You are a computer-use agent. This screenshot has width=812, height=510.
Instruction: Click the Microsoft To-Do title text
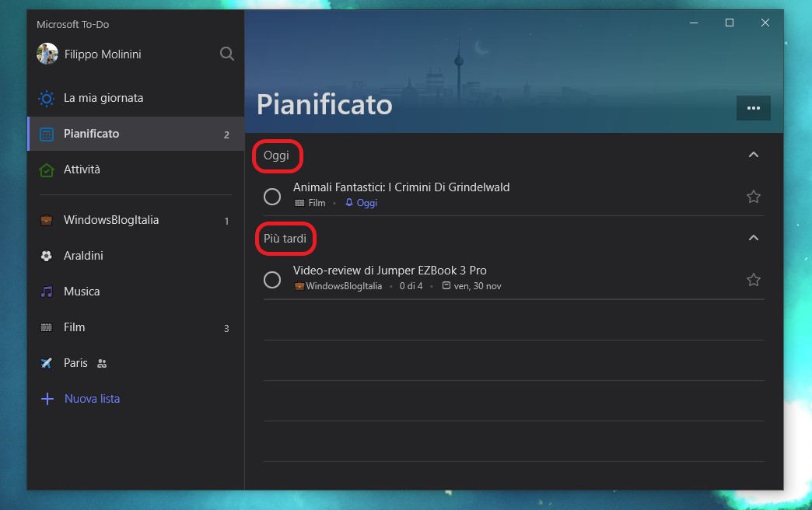click(x=72, y=24)
